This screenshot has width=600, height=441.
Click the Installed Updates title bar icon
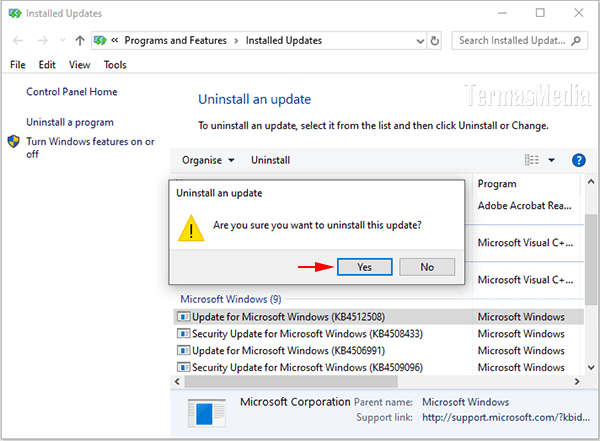tap(15, 14)
